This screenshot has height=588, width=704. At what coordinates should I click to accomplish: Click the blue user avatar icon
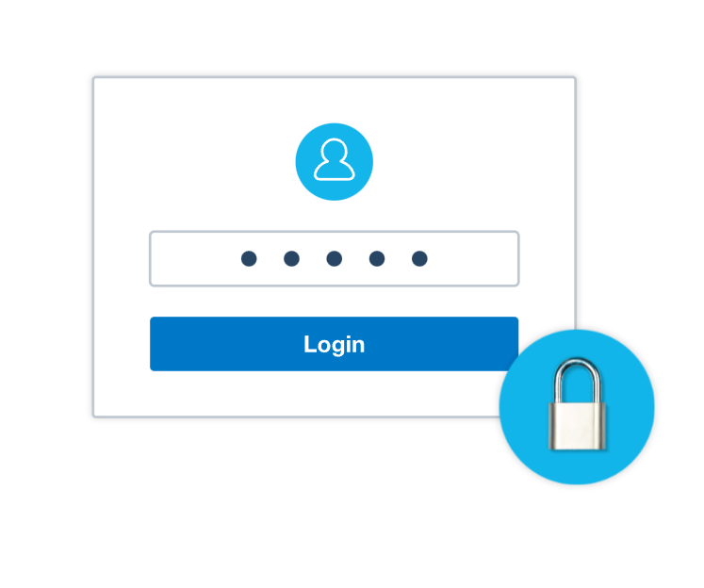click(334, 161)
